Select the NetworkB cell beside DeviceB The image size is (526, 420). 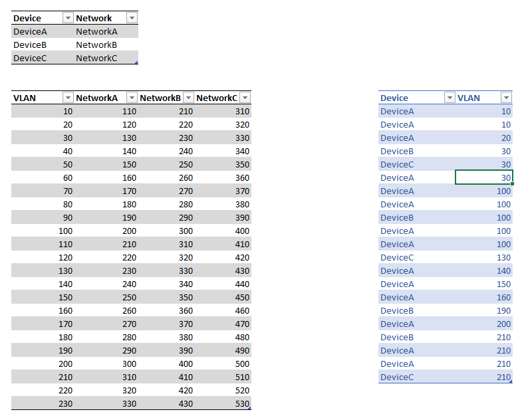[96, 45]
